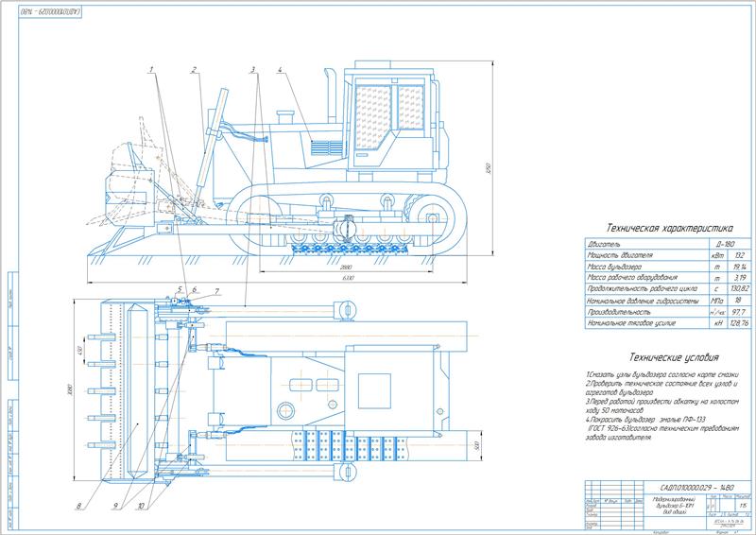Screen dimensions: 756x535
Task: Select the row label "Масса бульдозера"
Action: (614, 267)
